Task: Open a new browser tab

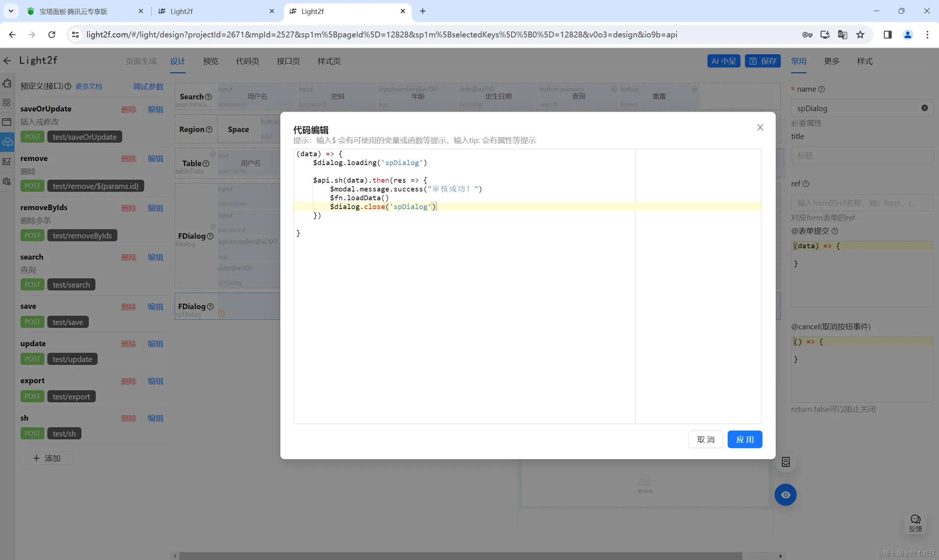Action: click(x=422, y=11)
